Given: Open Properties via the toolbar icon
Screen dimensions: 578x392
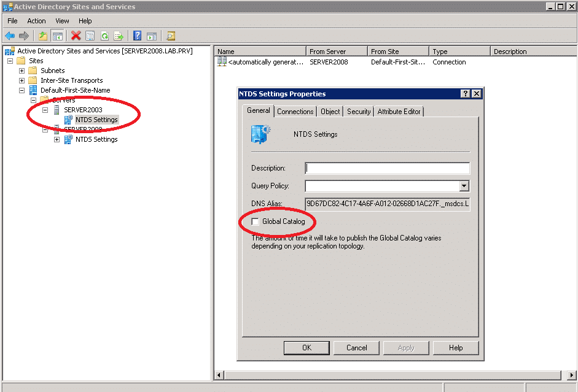Looking at the screenshot, I should (90, 36).
